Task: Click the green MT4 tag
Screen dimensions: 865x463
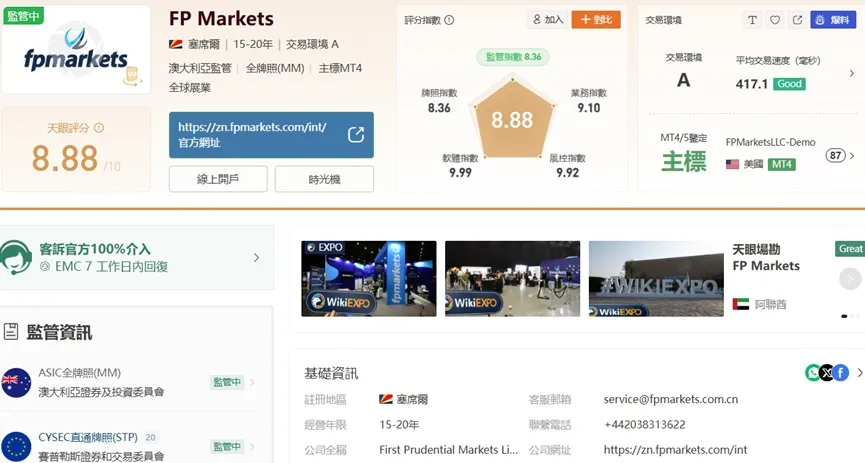Action: coord(782,164)
